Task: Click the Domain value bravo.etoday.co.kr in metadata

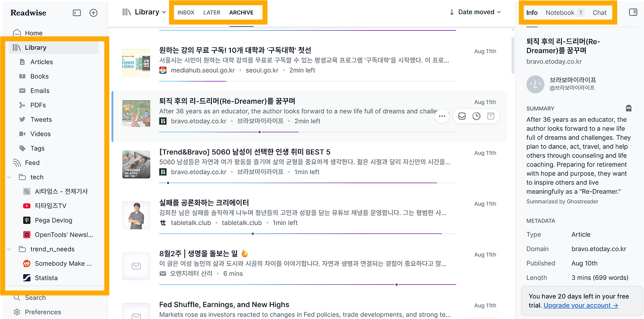Action: tap(599, 249)
